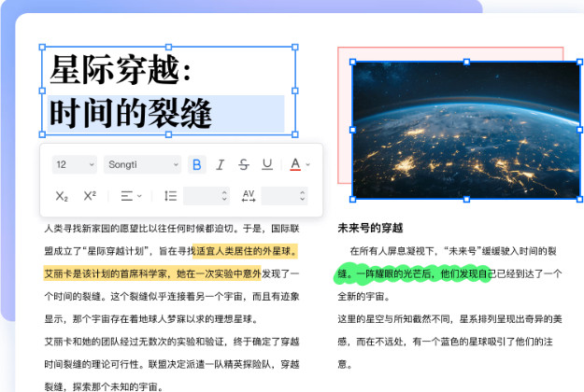Click the top-left handle of the title box
Image resolution: width=584 pixels, height=392 pixels.
coord(42,48)
